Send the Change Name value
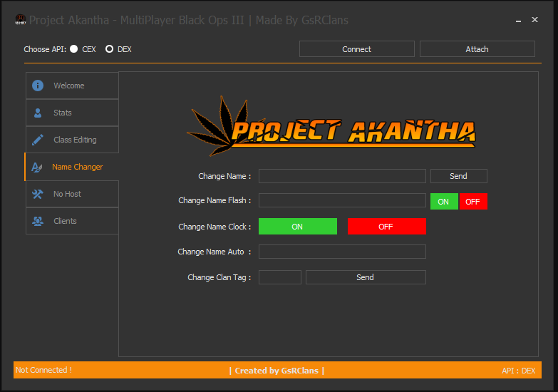The height and width of the screenshot is (392, 558). tap(459, 176)
